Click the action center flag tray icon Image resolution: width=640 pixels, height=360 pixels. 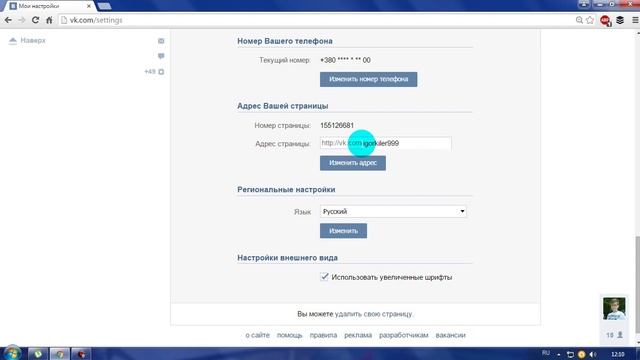tap(570, 354)
